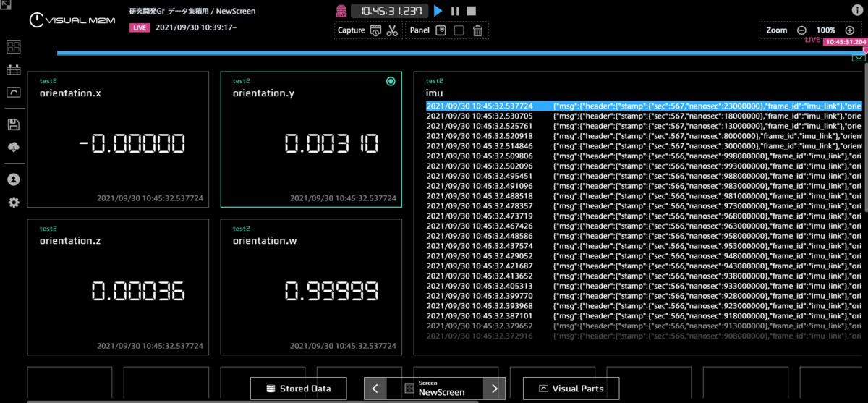Open the Screen NewScreen selector

(435, 389)
